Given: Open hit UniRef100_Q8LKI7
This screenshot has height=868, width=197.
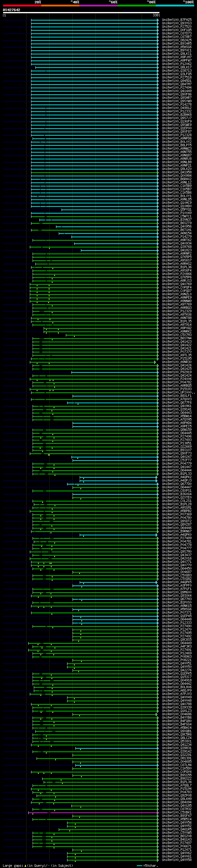Looking at the screenshot, I should coord(177,67).
